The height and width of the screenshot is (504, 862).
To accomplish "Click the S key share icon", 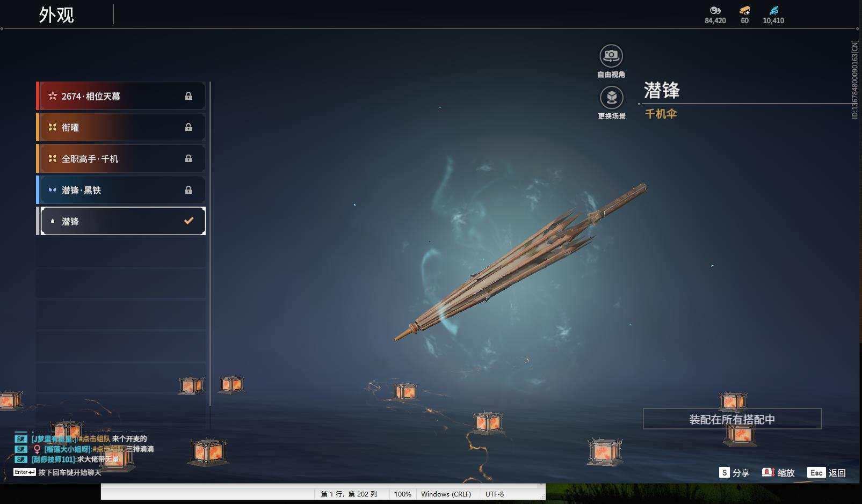I will [x=725, y=472].
